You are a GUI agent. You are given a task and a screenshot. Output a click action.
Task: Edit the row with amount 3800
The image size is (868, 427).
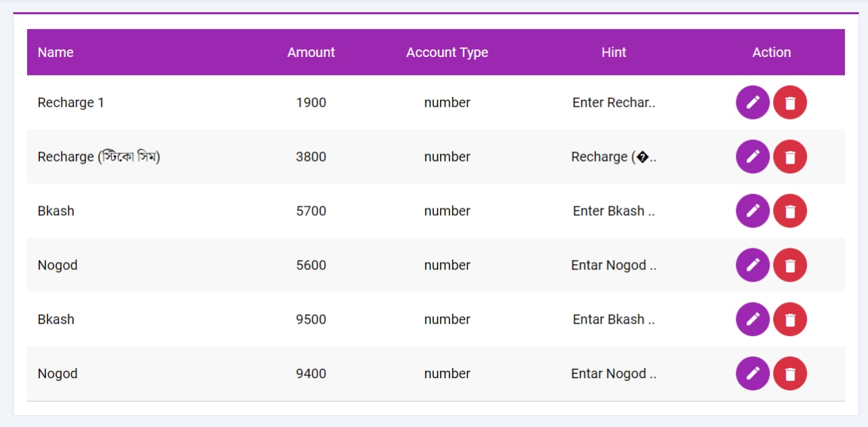click(x=753, y=157)
